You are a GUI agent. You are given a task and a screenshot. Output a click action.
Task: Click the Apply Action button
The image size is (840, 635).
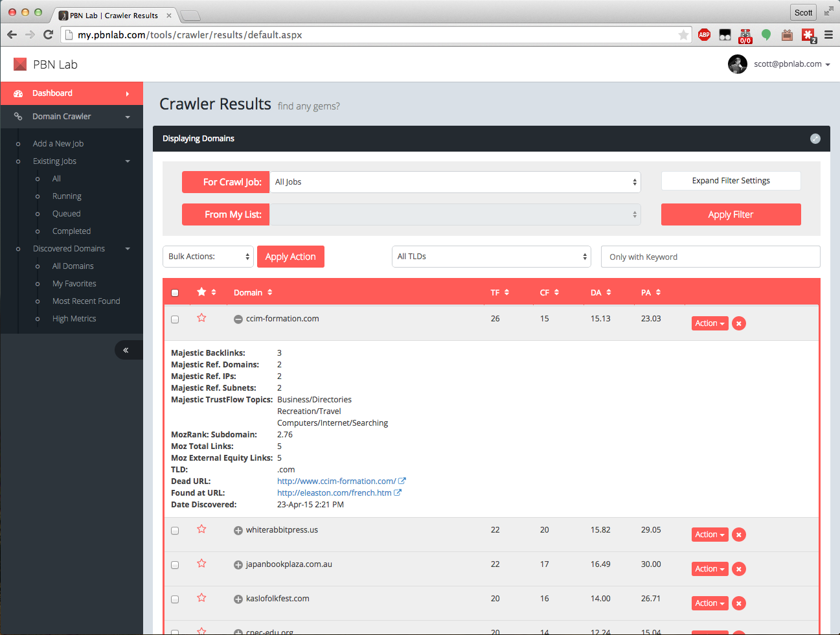tap(290, 257)
